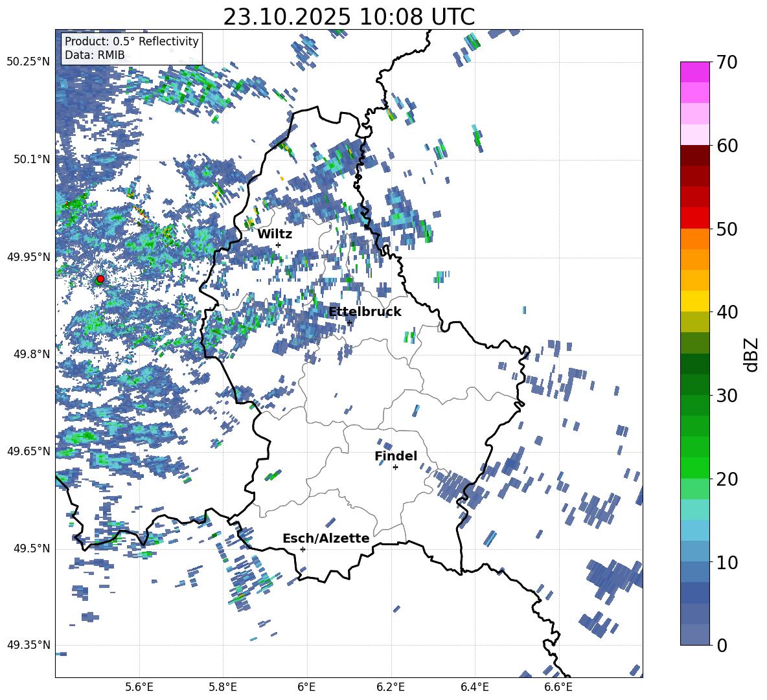Click the 70 tick label on colorbar
The image size is (767, 700).
click(726, 63)
